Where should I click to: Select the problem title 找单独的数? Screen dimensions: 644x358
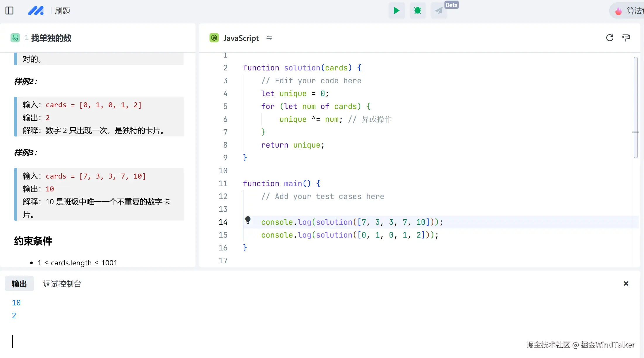[51, 38]
